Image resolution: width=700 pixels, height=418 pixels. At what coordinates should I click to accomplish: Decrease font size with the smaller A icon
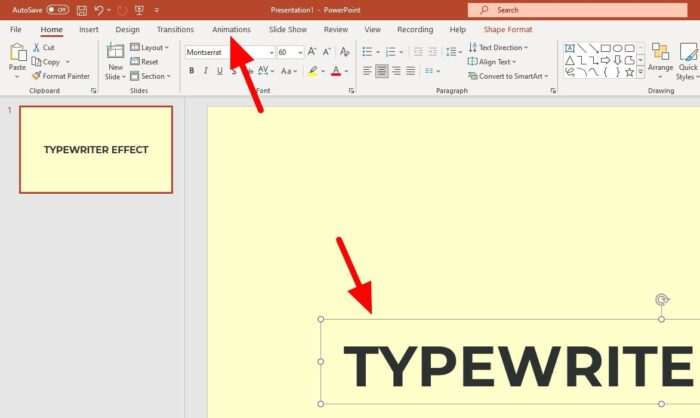(x=327, y=52)
